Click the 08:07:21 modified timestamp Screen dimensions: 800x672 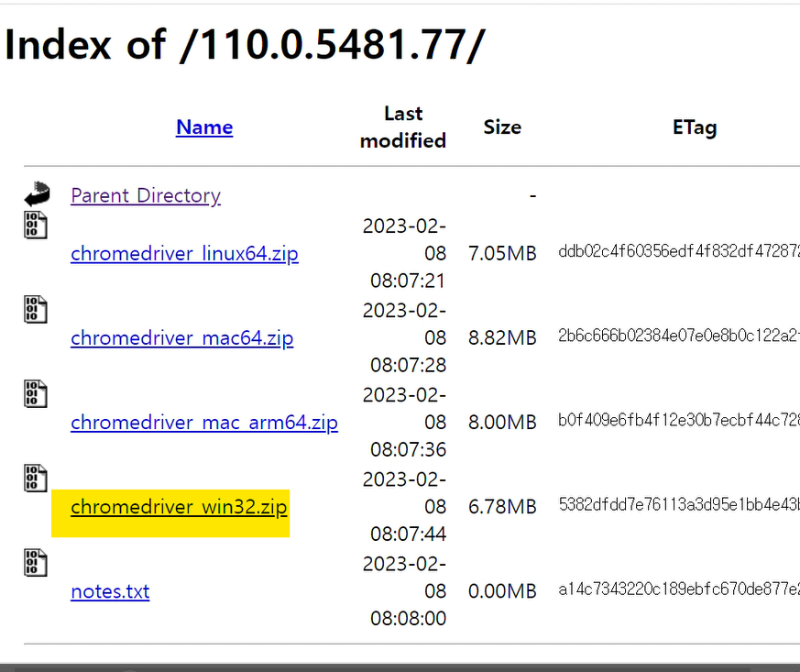pyautogui.click(x=408, y=281)
